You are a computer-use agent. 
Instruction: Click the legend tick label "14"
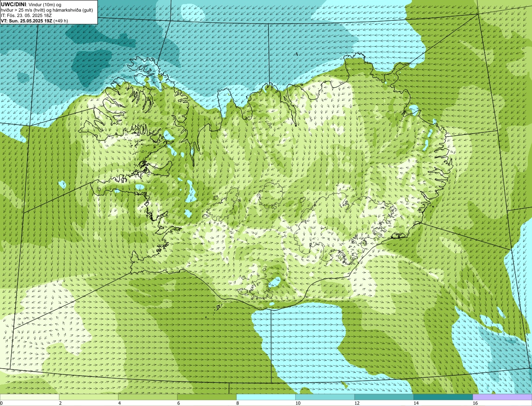(x=416, y=403)
